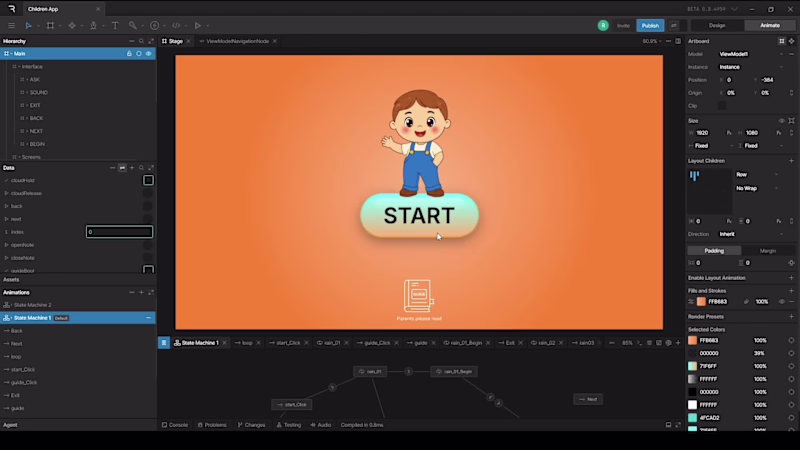Click the START button on the stage
Viewport: 800px width, 450px height.
pyautogui.click(x=419, y=215)
